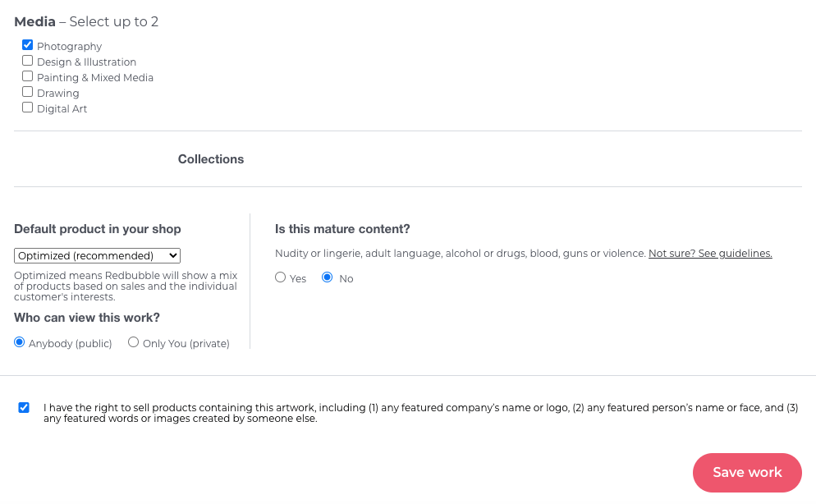Click the 'Only You (private)' label text
This screenshot has width=816, height=504.
tap(186, 344)
